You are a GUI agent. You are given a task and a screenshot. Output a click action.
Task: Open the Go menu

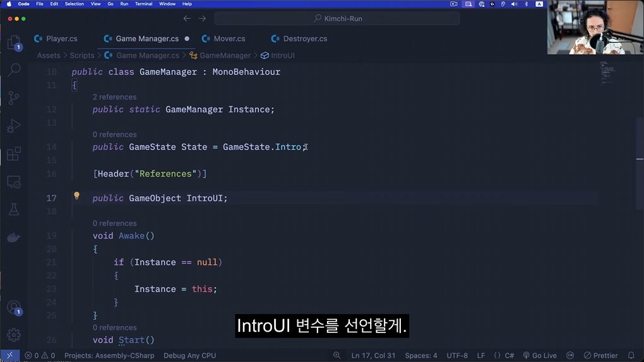(110, 4)
